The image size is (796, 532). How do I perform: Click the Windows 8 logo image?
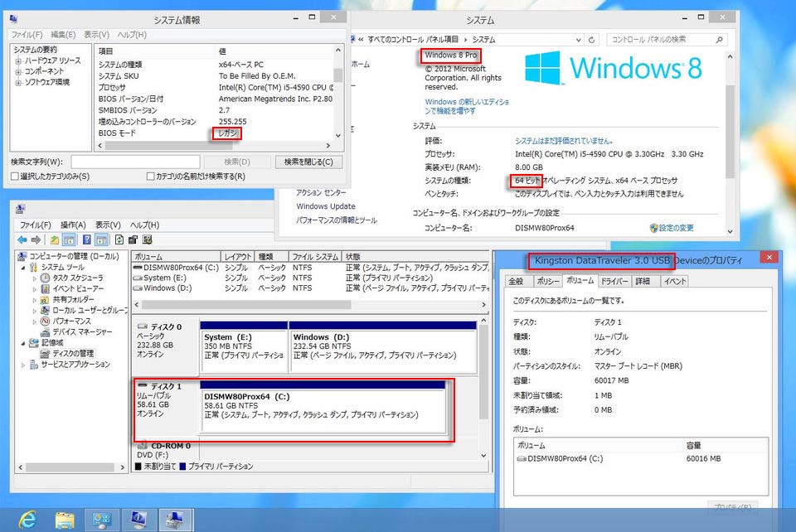(614, 67)
